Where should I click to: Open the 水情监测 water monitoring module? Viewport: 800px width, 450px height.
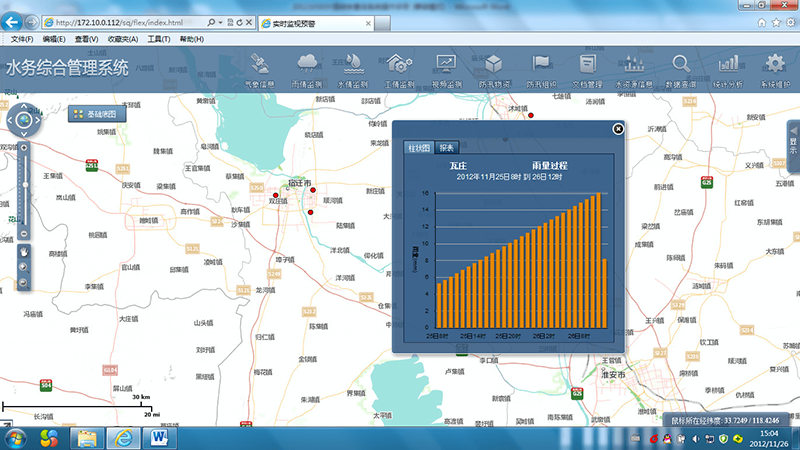pos(353,70)
